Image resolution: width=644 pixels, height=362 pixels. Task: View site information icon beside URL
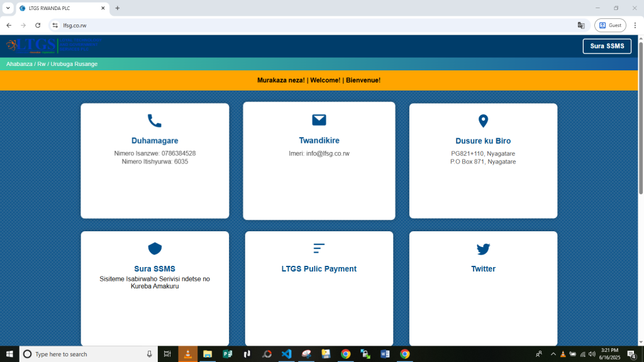(x=55, y=25)
